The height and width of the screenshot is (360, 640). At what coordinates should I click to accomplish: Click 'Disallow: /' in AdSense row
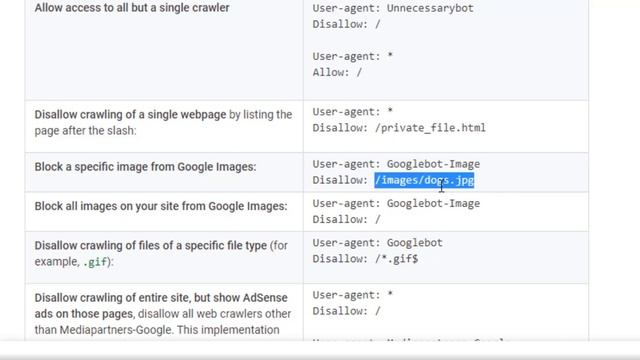[347, 311]
